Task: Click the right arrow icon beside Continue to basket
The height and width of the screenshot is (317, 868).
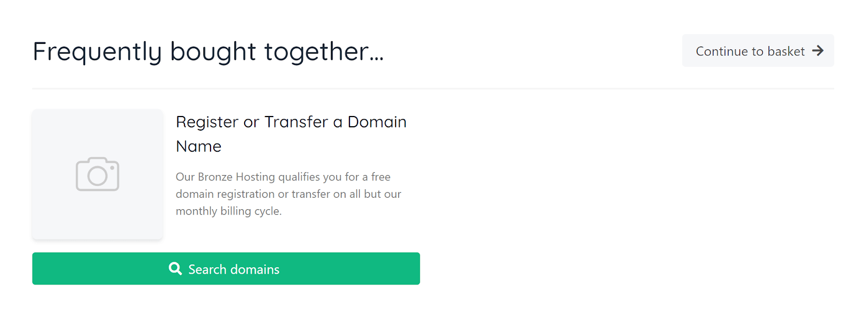Action: [818, 51]
